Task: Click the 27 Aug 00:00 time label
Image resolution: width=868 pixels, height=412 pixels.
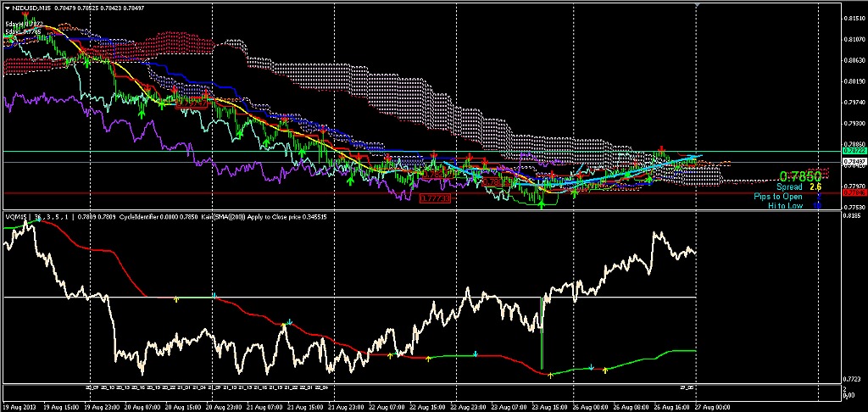Action: point(711,406)
